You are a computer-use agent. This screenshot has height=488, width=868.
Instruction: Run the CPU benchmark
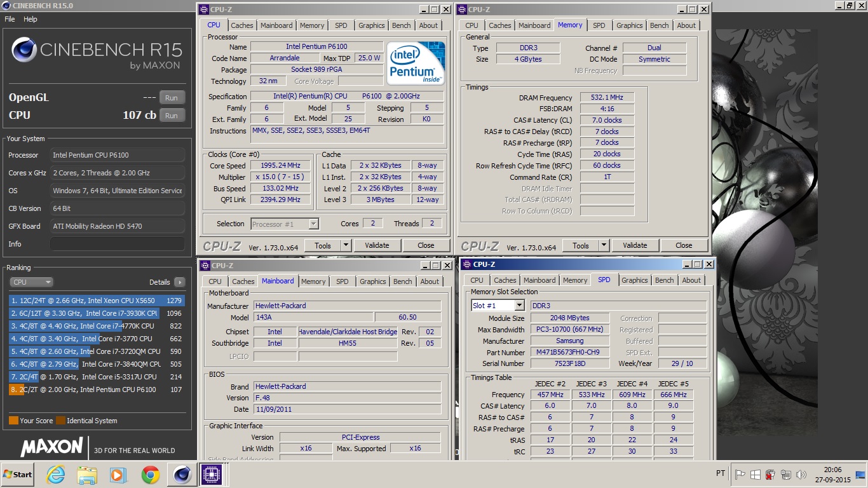click(x=172, y=116)
